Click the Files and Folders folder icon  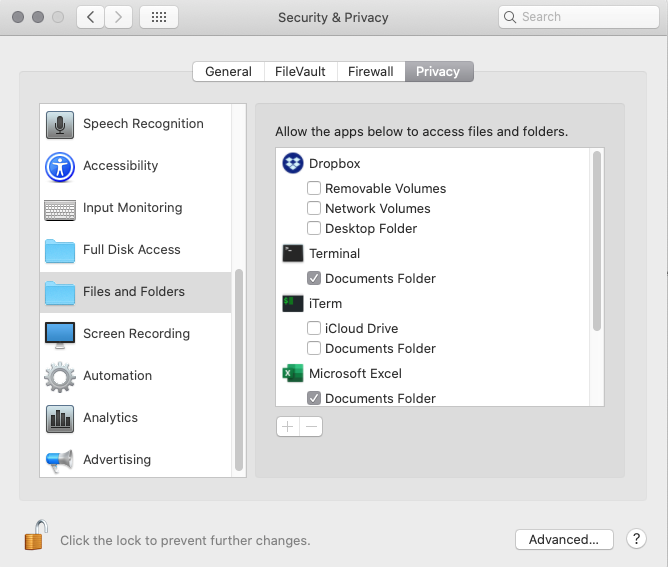tap(60, 293)
